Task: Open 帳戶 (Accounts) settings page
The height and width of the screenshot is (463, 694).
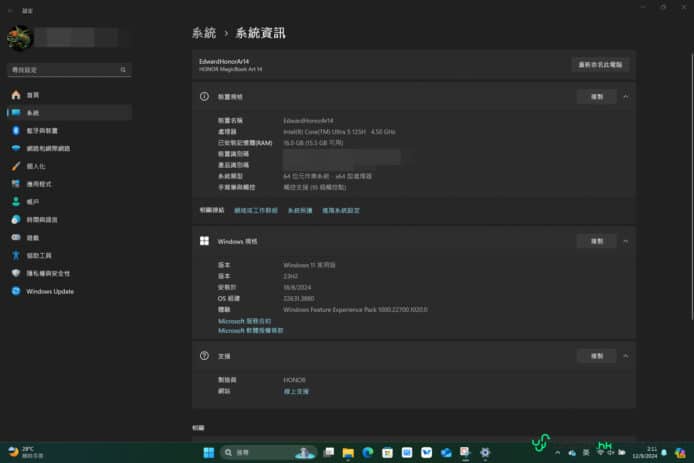Action: (32, 201)
